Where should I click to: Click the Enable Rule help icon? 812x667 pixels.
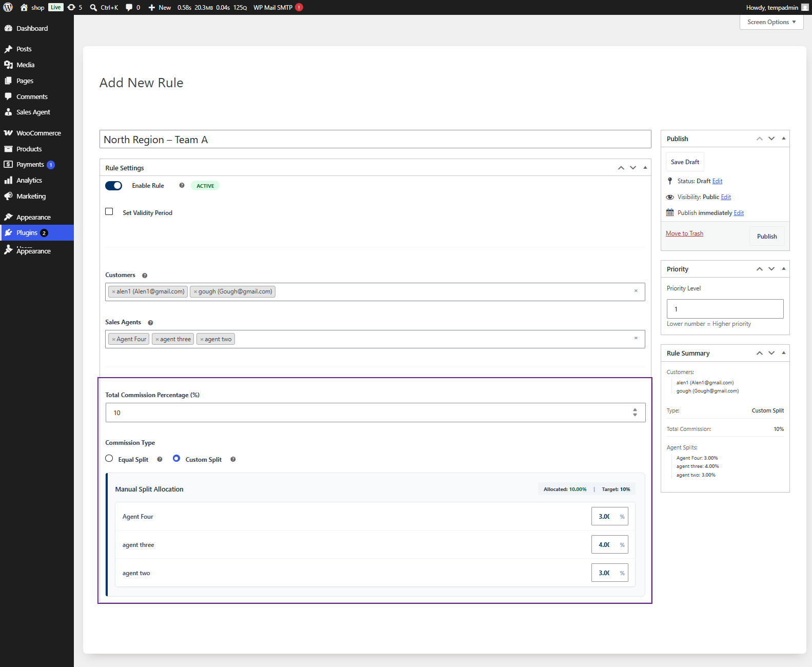tap(182, 185)
